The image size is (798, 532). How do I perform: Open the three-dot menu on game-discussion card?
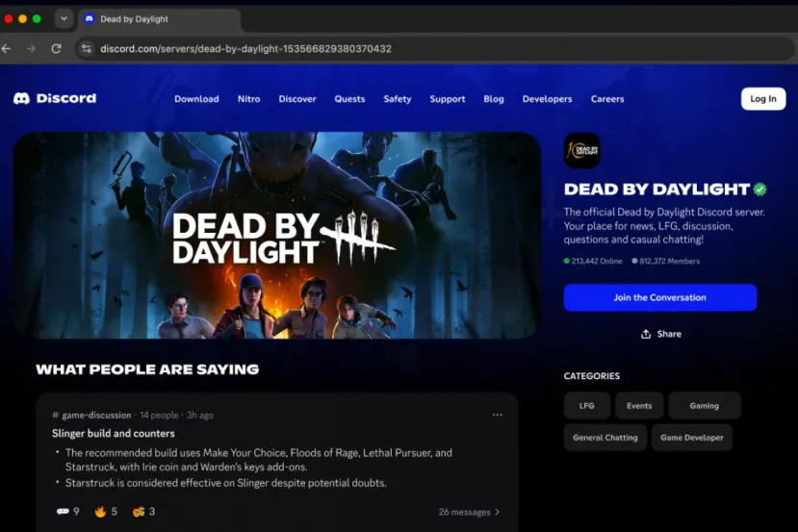pos(498,415)
